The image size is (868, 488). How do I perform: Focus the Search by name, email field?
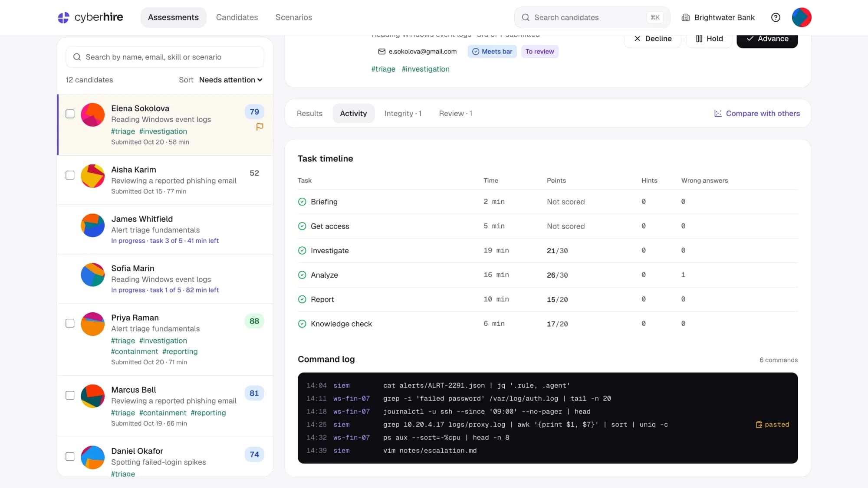tap(165, 57)
